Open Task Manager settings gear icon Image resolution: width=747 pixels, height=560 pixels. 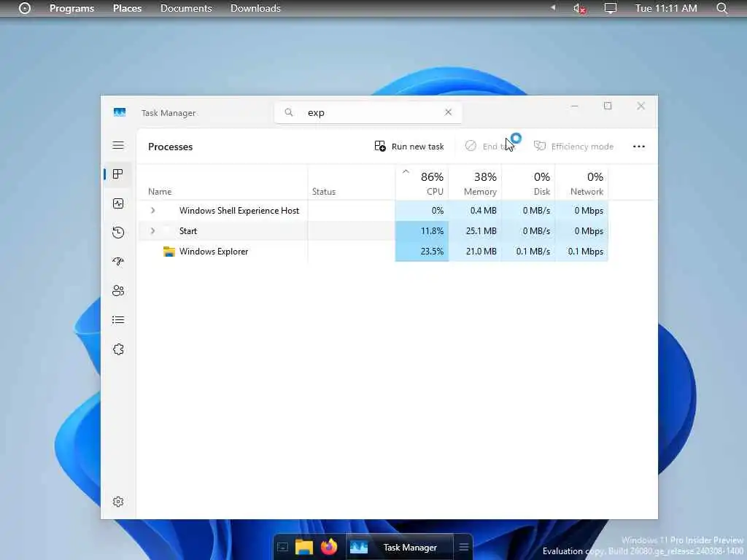coord(118,502)
